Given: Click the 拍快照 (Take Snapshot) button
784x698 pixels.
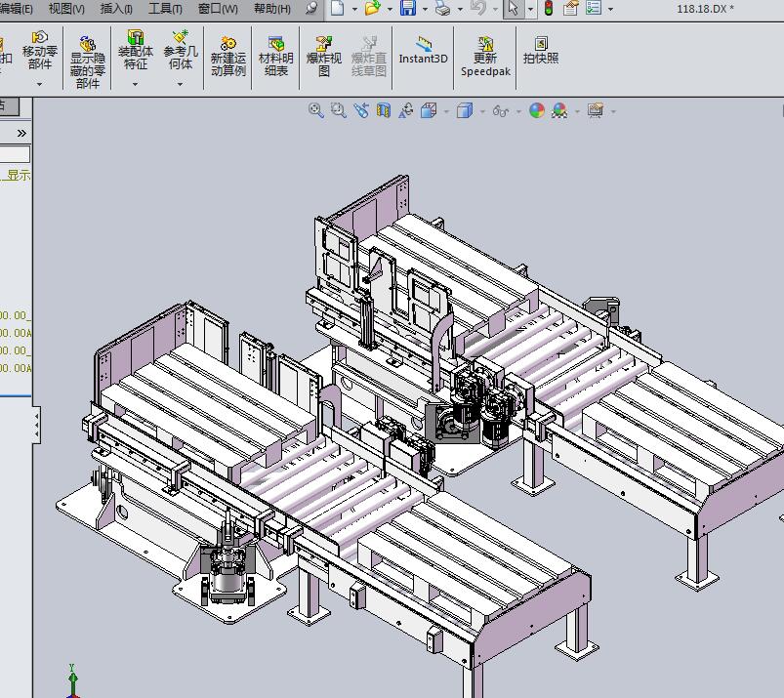Looking at the screenshot, I should pyautogui.click(x=541, y=51).
